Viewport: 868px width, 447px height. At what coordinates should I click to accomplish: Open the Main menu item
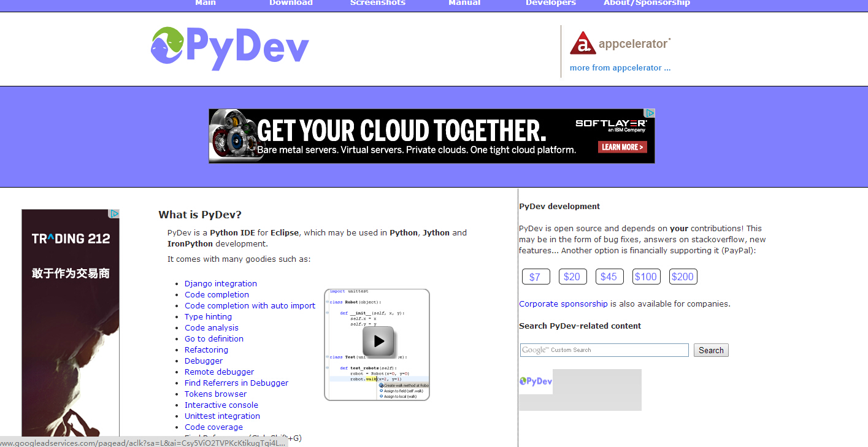[x=205, y=3]
